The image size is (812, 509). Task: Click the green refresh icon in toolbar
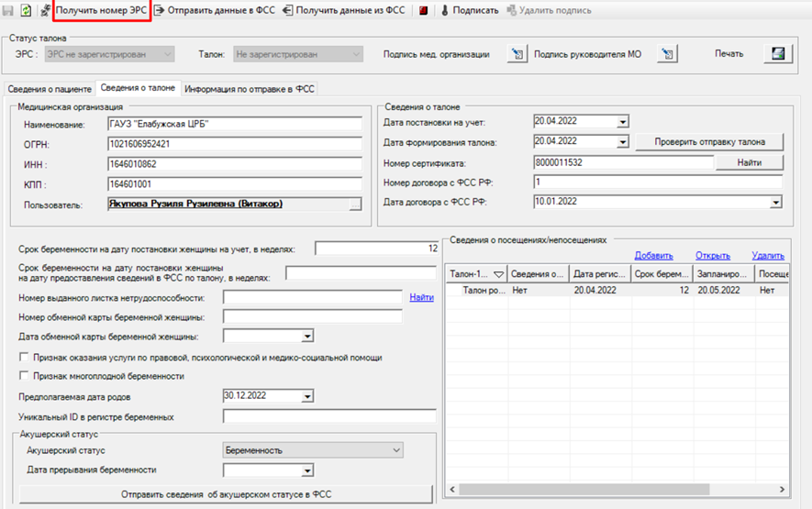pyautogui.click(x=26, y=10)
